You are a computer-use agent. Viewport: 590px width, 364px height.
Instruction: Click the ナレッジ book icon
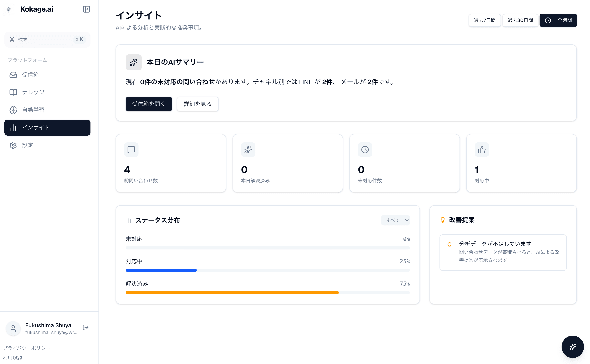coord(13,92)
